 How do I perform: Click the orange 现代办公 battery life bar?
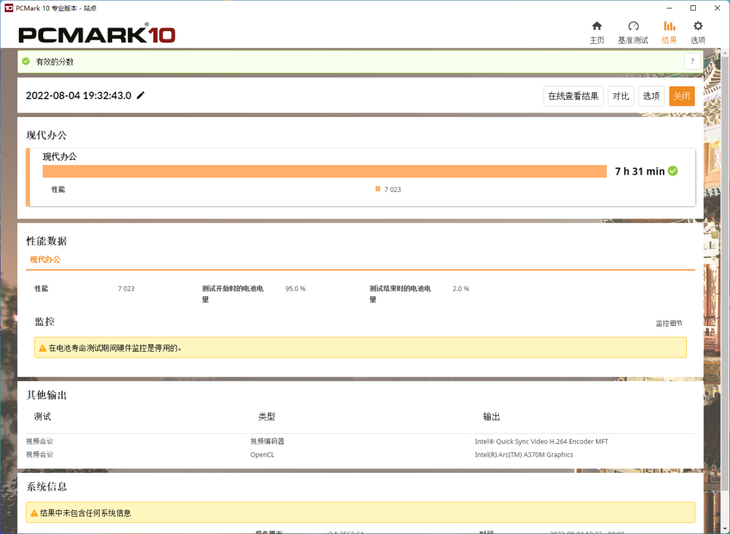coord(324,171)
